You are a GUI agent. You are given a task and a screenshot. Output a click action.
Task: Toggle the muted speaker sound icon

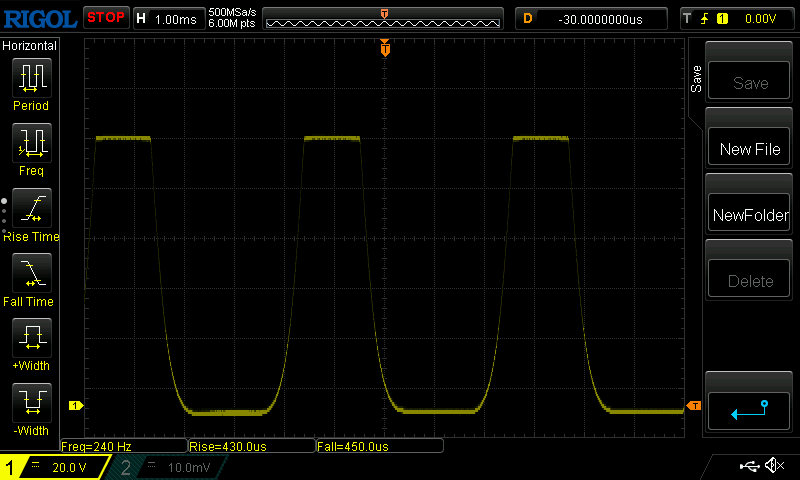774,465
